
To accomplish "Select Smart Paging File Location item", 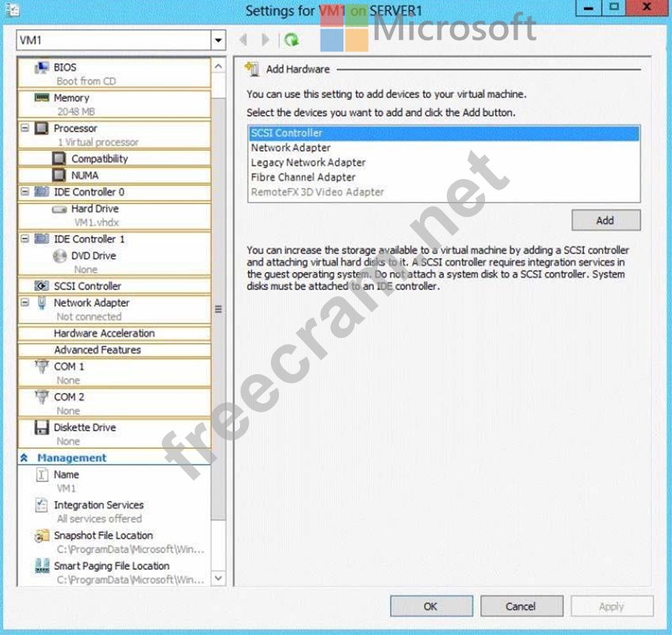I will tap(114, 572).
